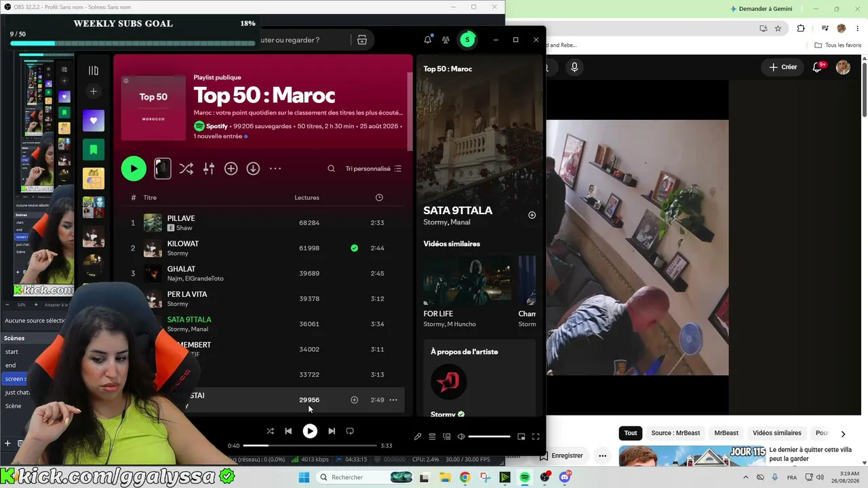Click the Lectures column header
Viewport: 868px width, 488px height.
[307, 198]
